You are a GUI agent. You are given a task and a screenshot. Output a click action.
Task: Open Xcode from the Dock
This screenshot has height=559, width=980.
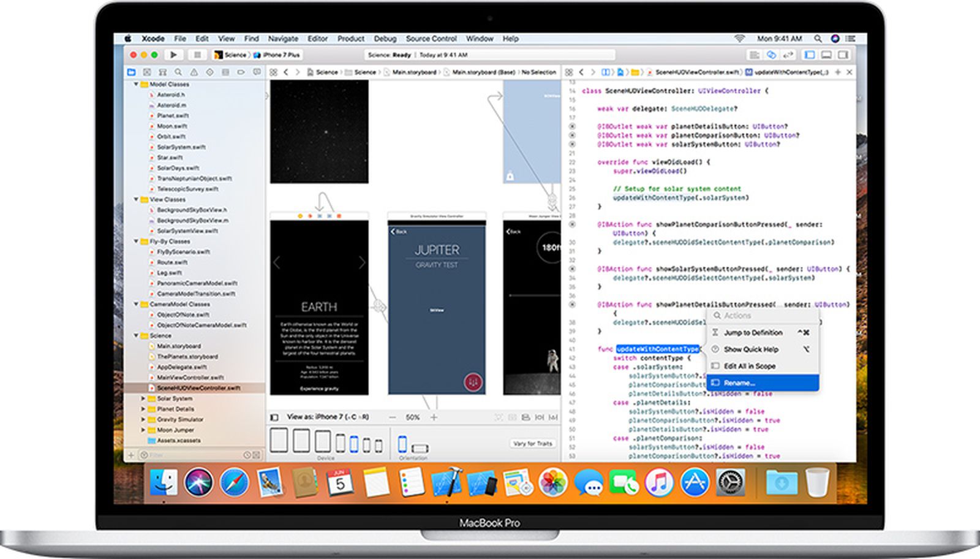click(446, 483)
